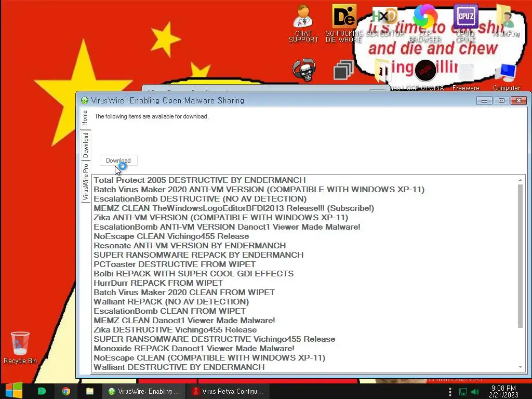Open the Xi JinPing folder icon

pos(506,21)
